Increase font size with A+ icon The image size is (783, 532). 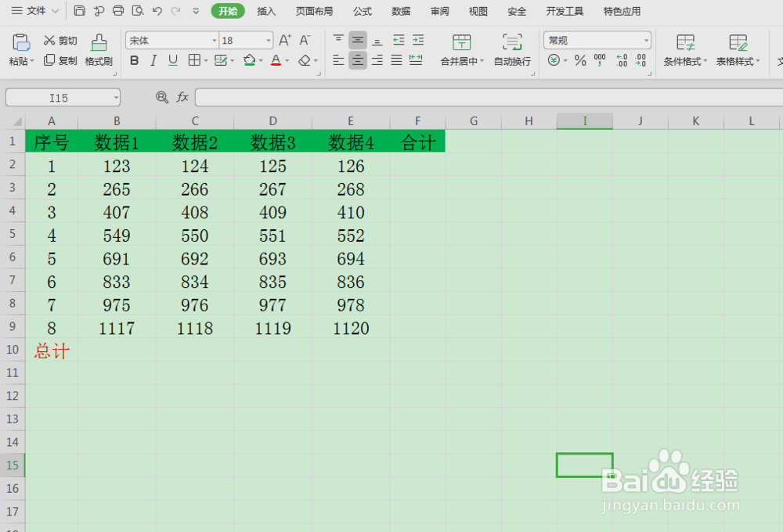(285, 41)
